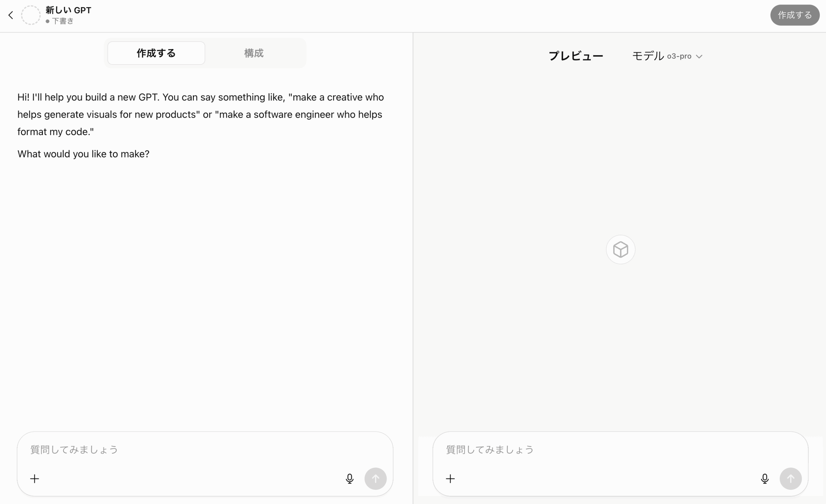This screenshot has height=504, width=826.
Task: Click the プレビュー heading
Action: 576,56
